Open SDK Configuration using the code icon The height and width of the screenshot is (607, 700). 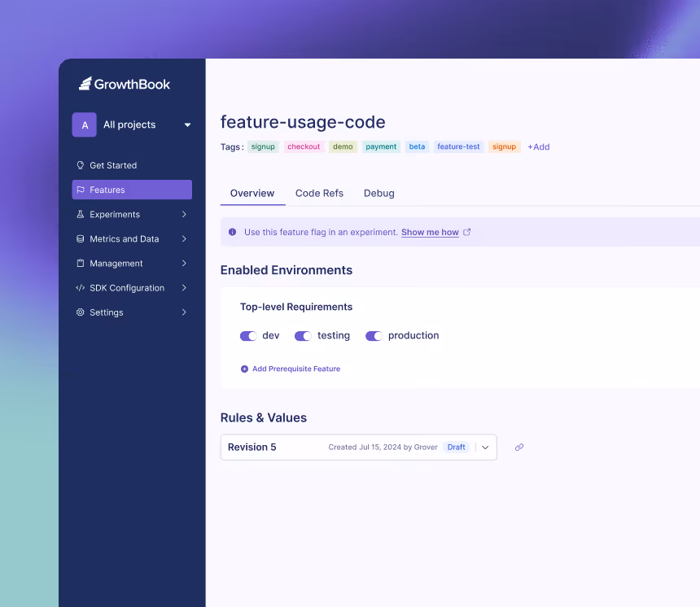[x=78, y=287]
